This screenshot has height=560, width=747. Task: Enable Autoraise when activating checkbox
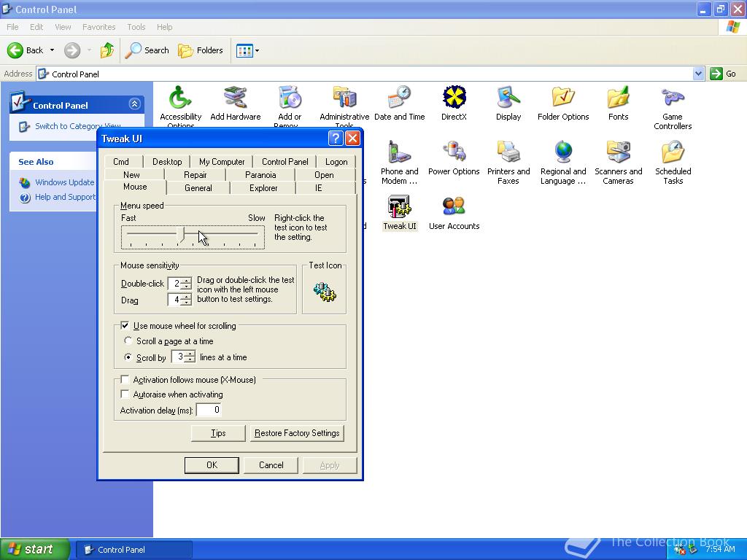pos(125,394)
